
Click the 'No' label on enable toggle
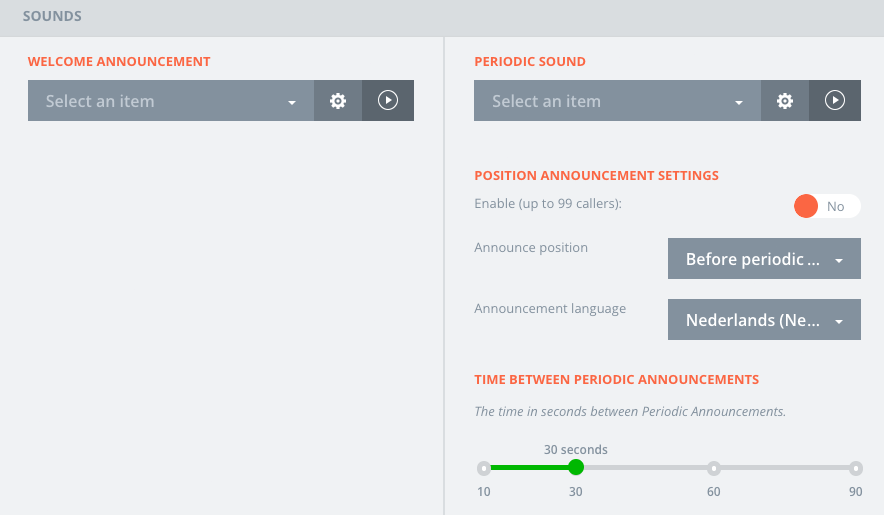click(836, 206)
